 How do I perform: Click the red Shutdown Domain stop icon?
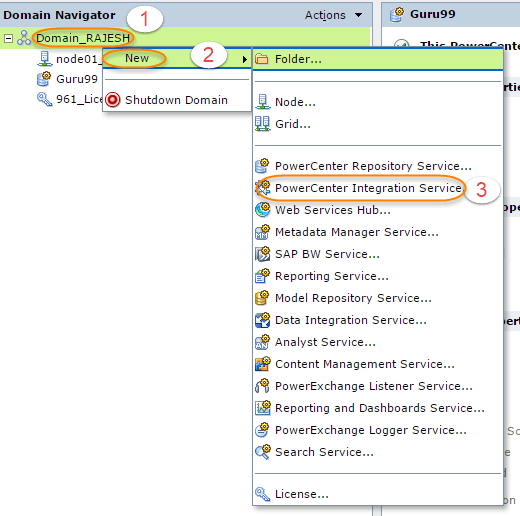113,100
